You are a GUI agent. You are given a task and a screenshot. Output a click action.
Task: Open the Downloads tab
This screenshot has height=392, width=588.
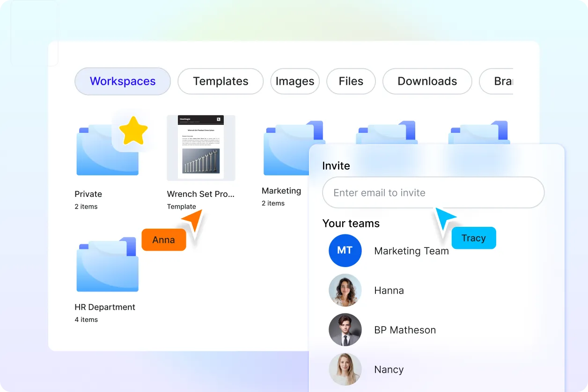[427, 81]
